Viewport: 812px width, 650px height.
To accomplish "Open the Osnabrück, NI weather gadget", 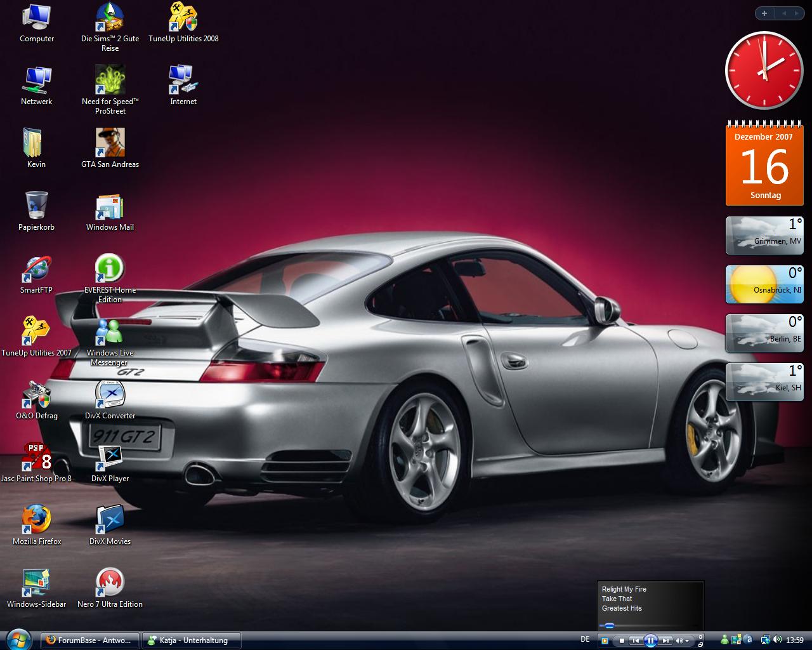I will (764, 284).
